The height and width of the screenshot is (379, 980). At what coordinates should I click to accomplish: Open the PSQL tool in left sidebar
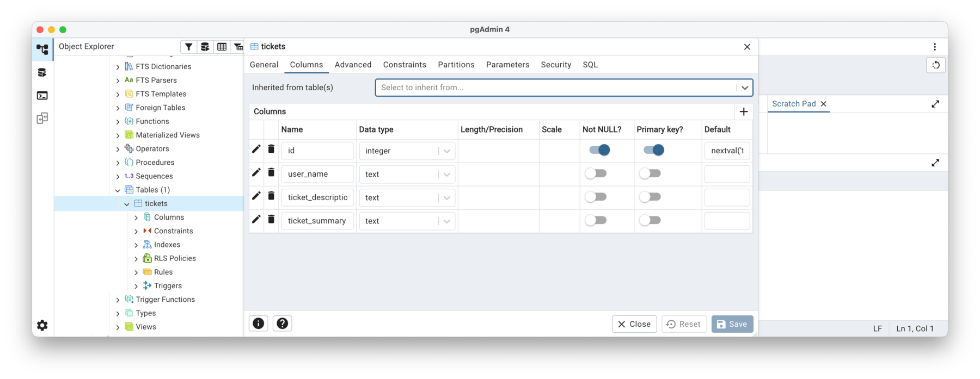coord(42,96)
